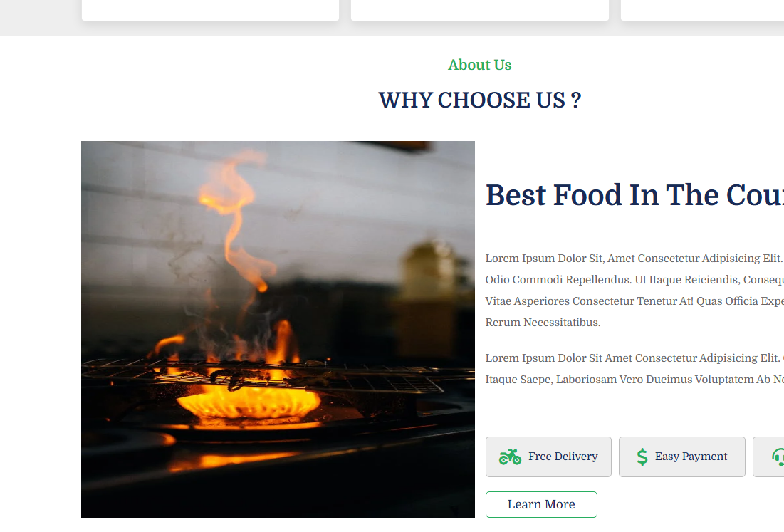Screen dimensions: 784x532
Task: Open the Learn More button
Action: [x=541, y=504]
